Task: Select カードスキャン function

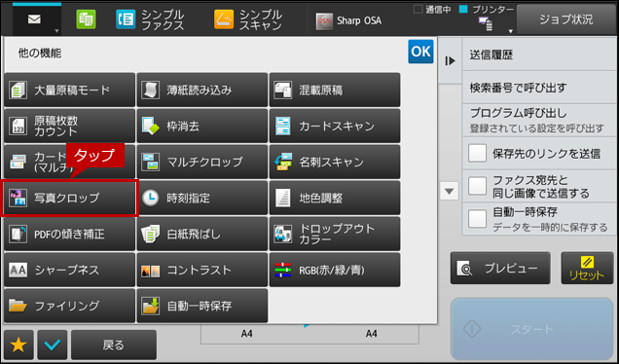Action: click(335, 126)
